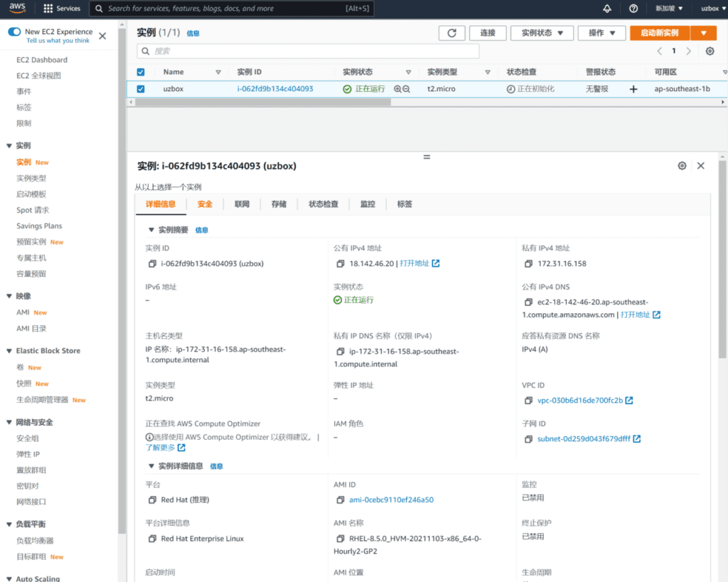Click the refresh instances icon button
728x582 pixels.
pos(451,33)
